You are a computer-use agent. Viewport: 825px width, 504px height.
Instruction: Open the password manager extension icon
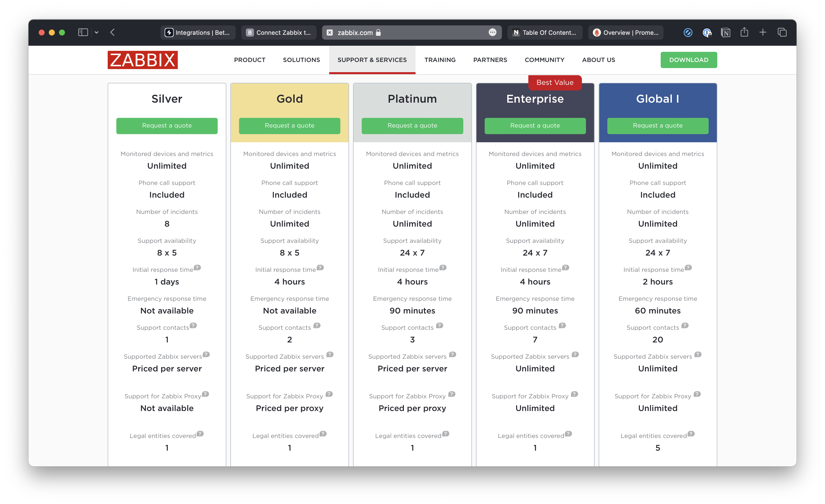[707, 33]
